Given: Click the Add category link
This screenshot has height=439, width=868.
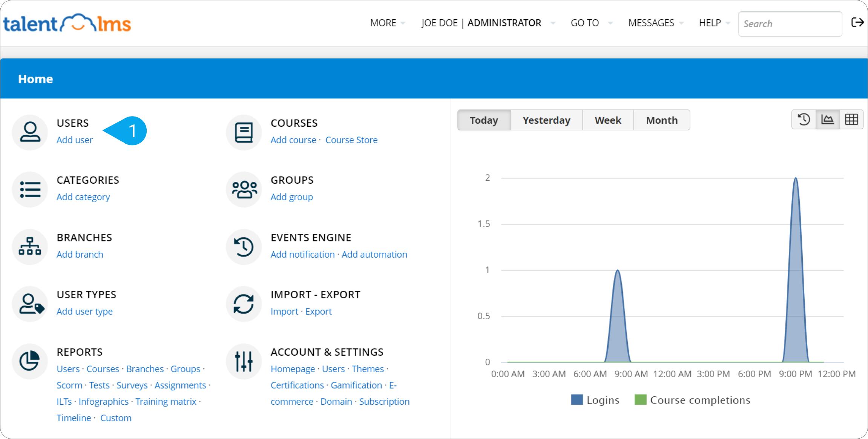Looking at the screenshot, I should (x=83, y=197).
